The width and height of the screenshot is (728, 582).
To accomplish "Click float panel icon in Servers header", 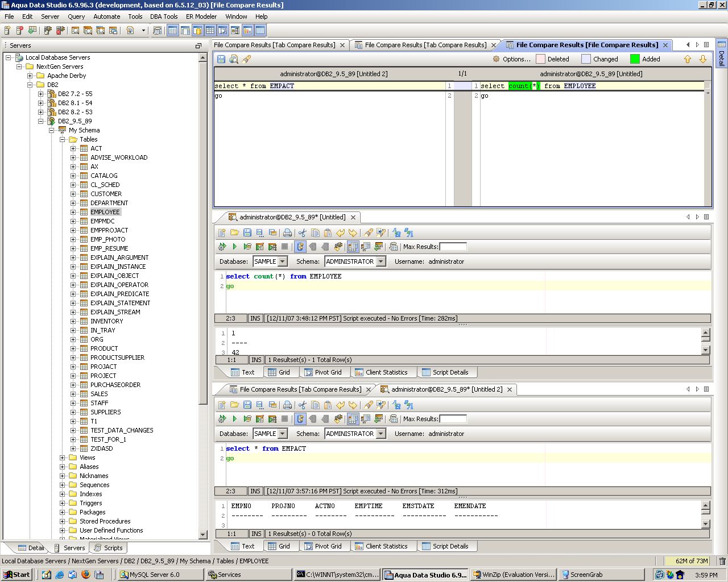I will point(198,45).
